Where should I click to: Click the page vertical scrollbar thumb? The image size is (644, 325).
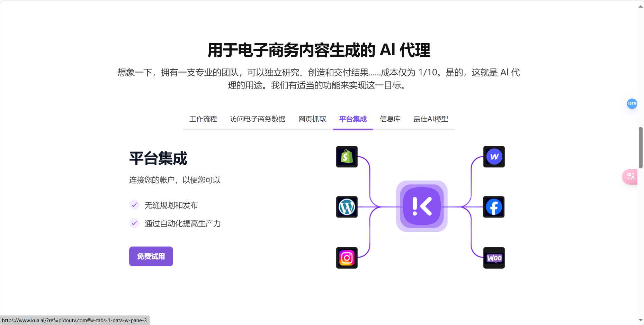pos(641,148)
